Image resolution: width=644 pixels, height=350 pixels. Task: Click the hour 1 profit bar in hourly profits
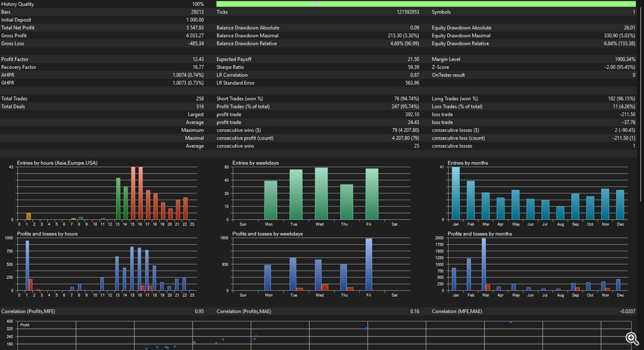pos(27,265)
